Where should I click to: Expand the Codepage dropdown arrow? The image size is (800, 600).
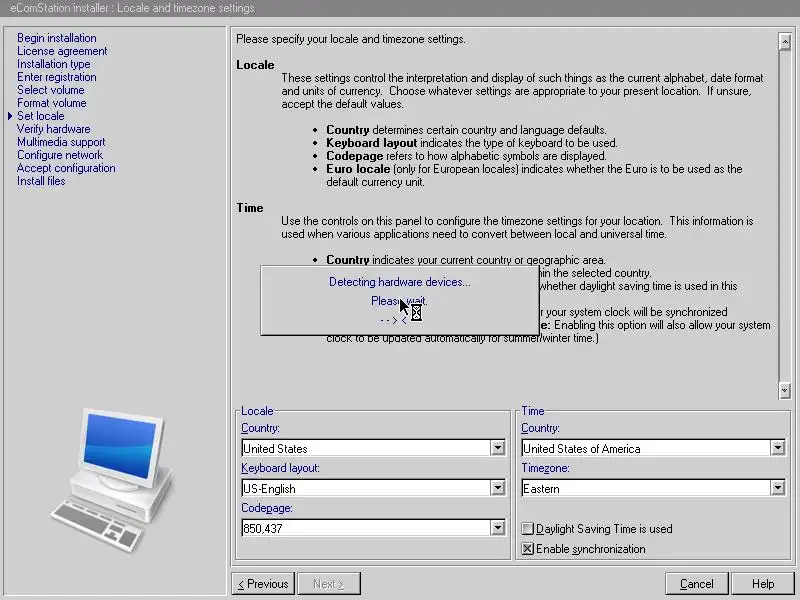point(497,528)
